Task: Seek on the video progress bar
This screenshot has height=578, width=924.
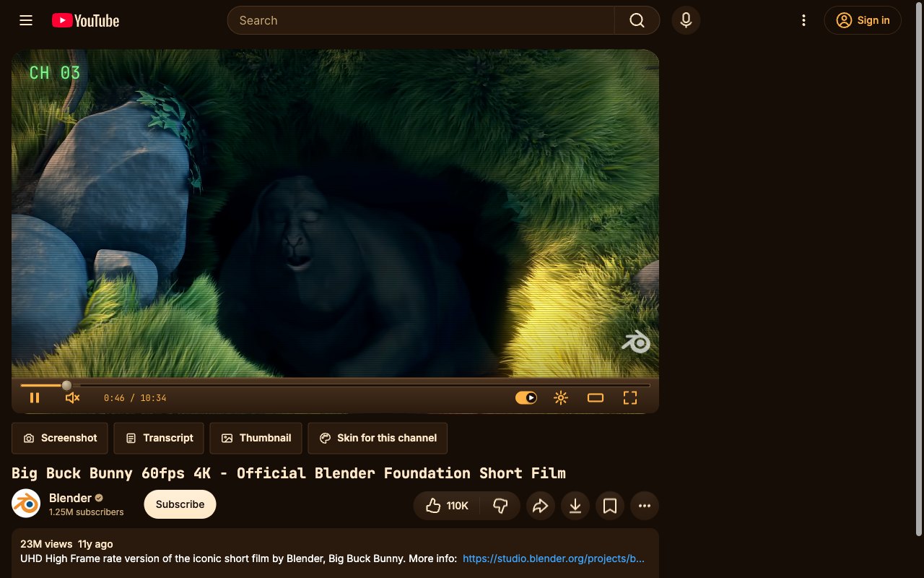Action: click(x=335, y=385)
